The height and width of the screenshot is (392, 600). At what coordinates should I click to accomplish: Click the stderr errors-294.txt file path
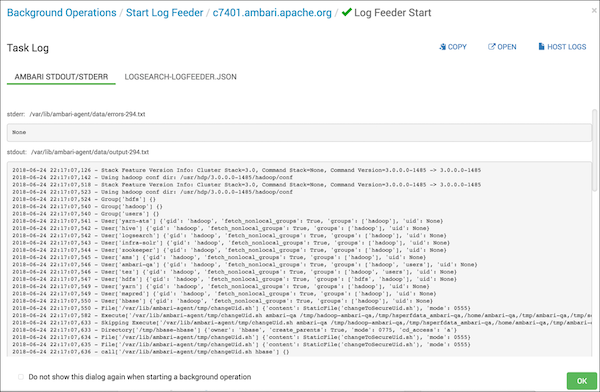click(87, 114)
